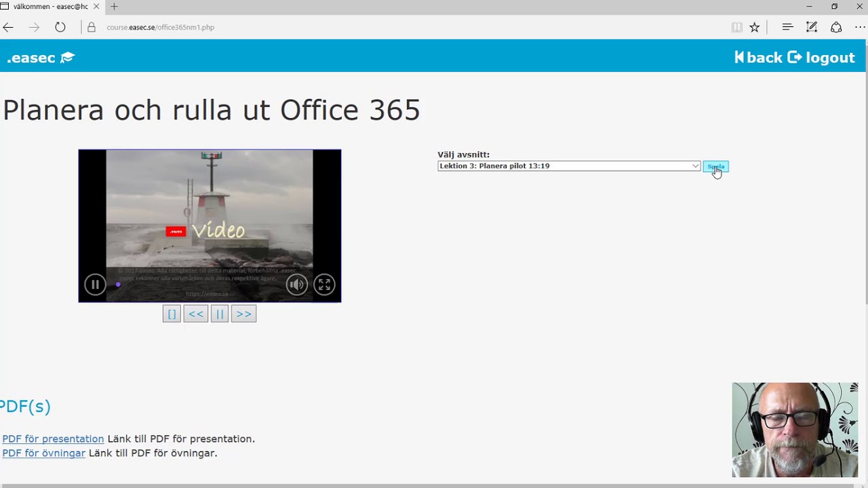Click the logout door icon in the header

[795, 57]
